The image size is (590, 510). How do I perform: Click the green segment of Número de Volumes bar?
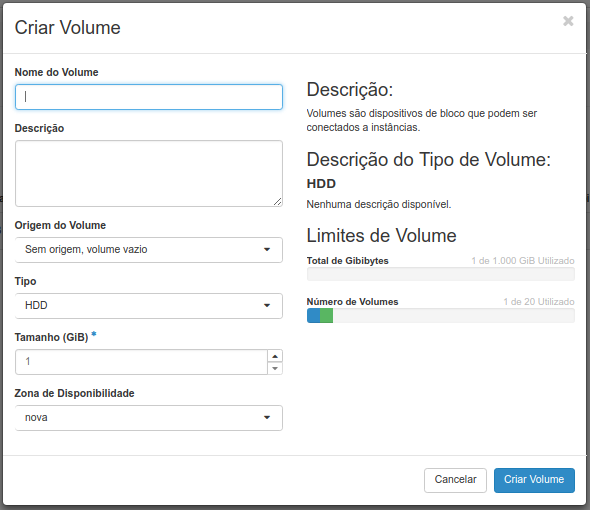coord(326,315)
